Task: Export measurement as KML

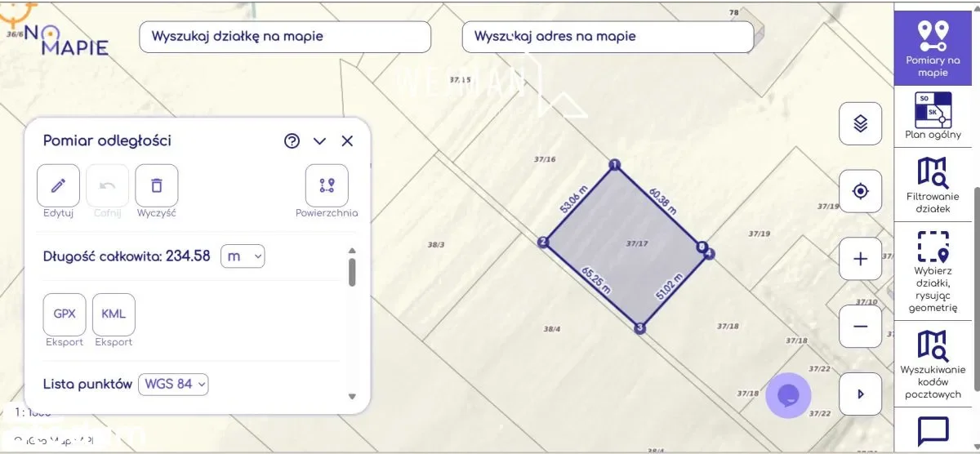Action: tap(114, 314)
